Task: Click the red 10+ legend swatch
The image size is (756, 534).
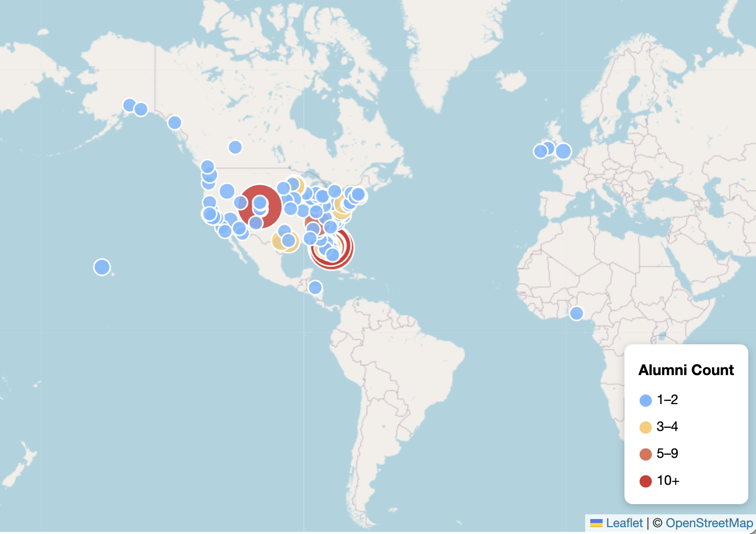Action: 645,481
